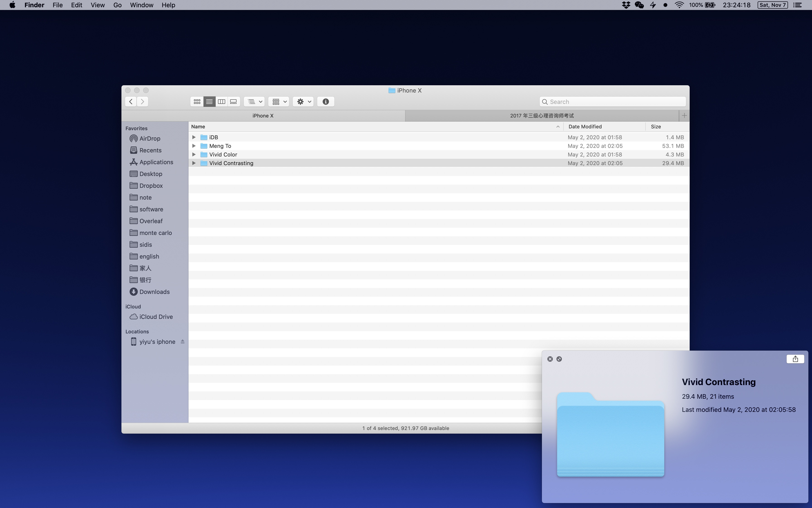Image resolution: width=812 pixels, height=508 pixels.
Task: Switch to list view in Finder toolbar
Action: pyautogui.click(x=209, y=101)
